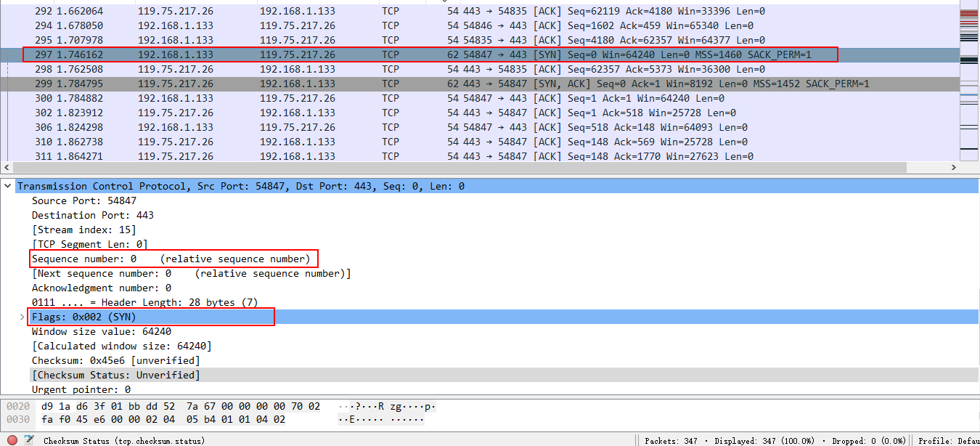The image size is (980, 446).
Task: Click destination 119.75.217.26 in packet 297
Action: coord(298,54)
